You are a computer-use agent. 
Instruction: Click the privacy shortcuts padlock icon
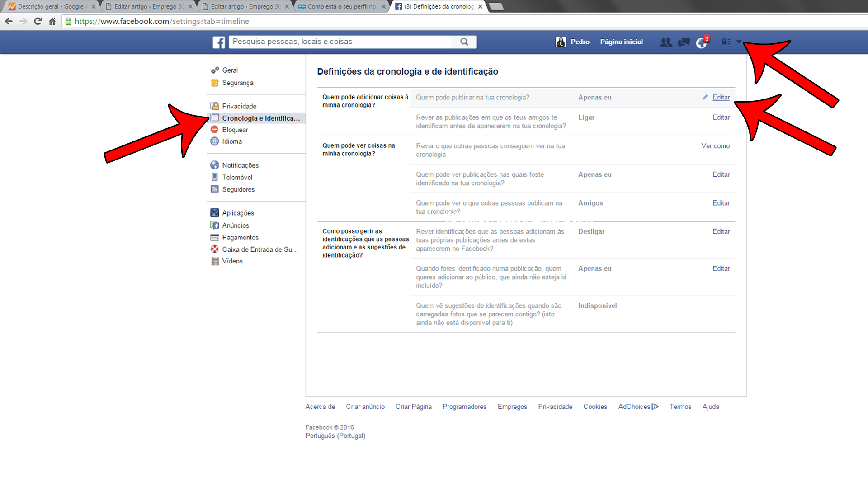tap(726, 42)
